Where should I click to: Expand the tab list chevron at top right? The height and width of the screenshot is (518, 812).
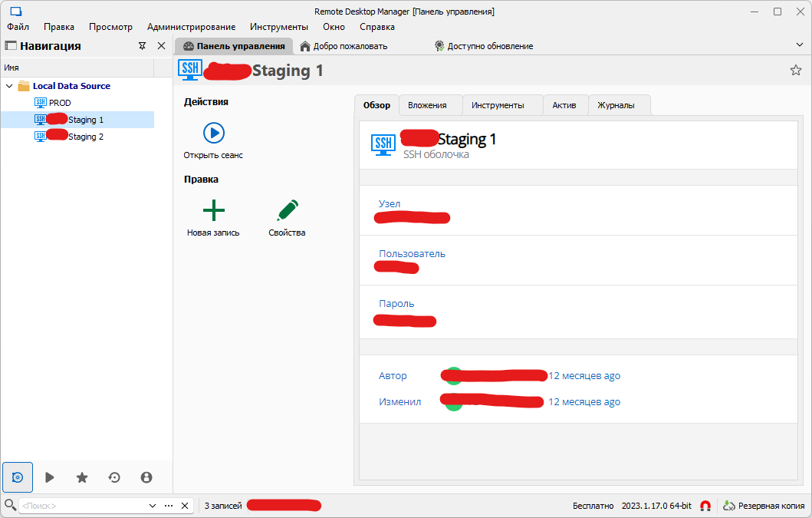point(800,46)
